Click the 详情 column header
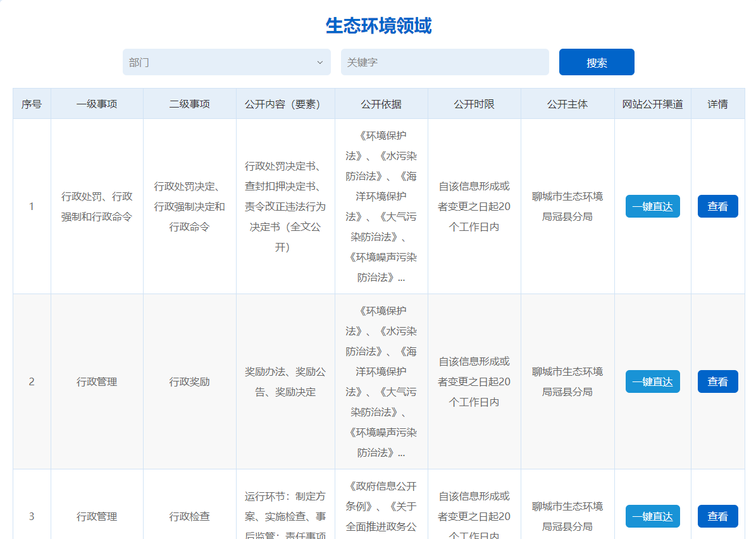Viewport: 756px width, 539px height. coord(717,104)
